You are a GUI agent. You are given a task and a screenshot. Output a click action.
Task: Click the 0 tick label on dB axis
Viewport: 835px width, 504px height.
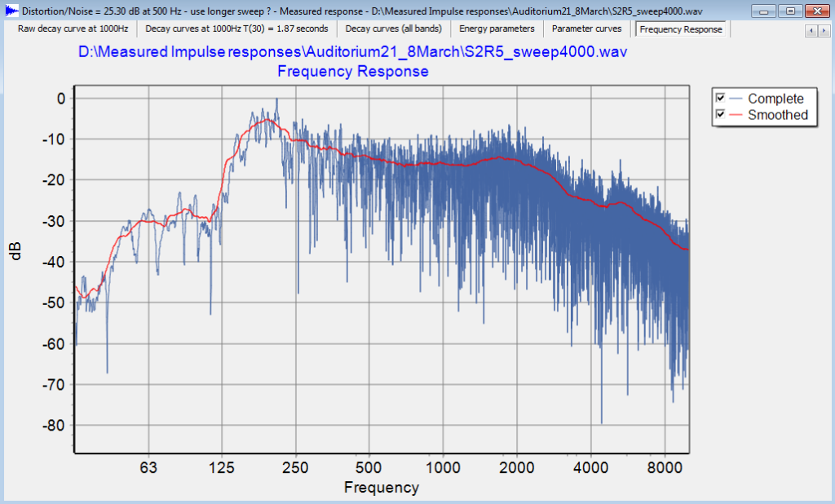[61, 99]
